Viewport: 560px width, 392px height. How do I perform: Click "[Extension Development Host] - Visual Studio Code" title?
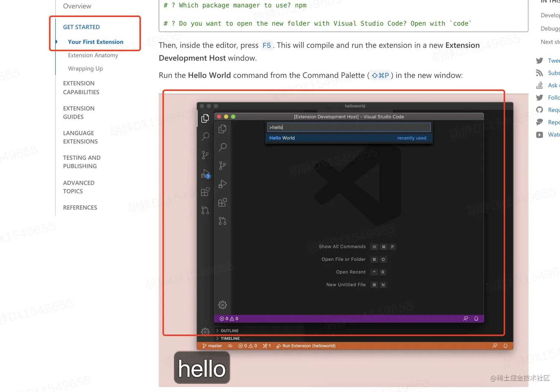(349, 117)
